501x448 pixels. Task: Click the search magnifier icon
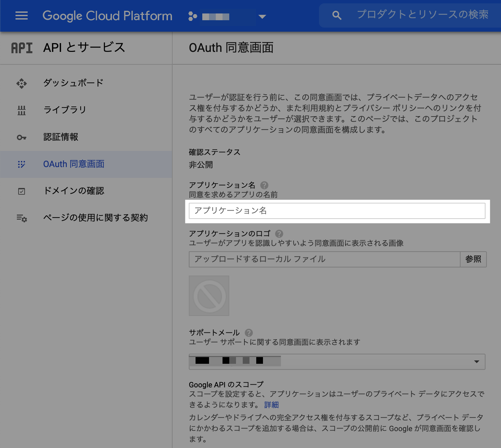coord(337,15)
